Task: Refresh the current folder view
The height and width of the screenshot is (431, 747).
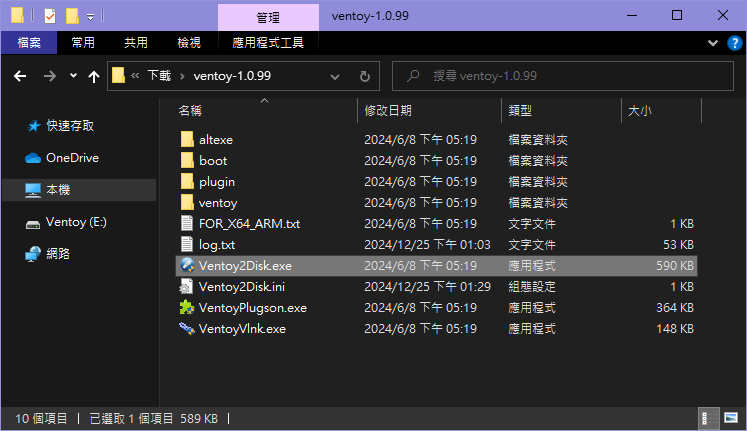Action: (x=365, y=76)
